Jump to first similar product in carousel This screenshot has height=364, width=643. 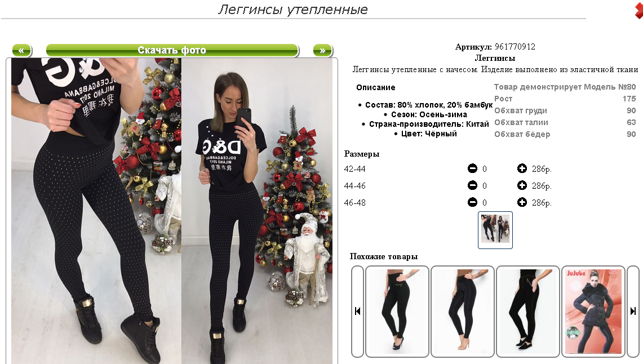coord(358,311)
